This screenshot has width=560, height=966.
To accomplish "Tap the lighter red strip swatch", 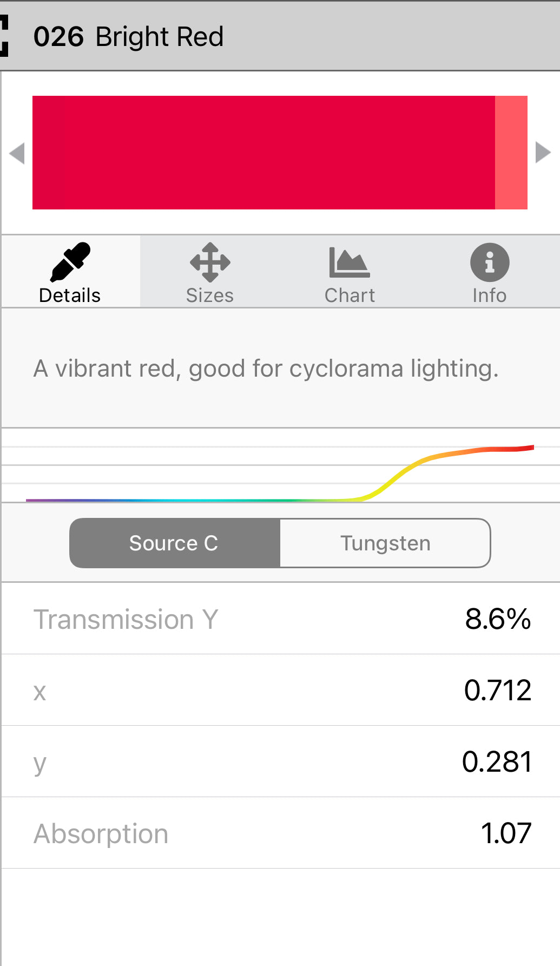I will tap(511, 153).
